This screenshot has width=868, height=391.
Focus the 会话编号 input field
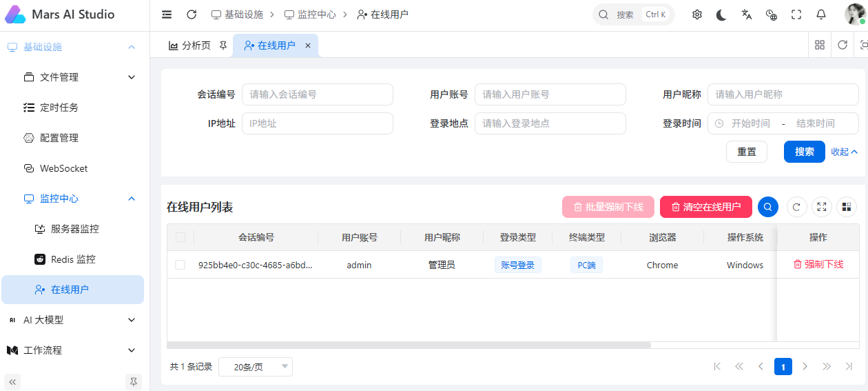(318, 94)
